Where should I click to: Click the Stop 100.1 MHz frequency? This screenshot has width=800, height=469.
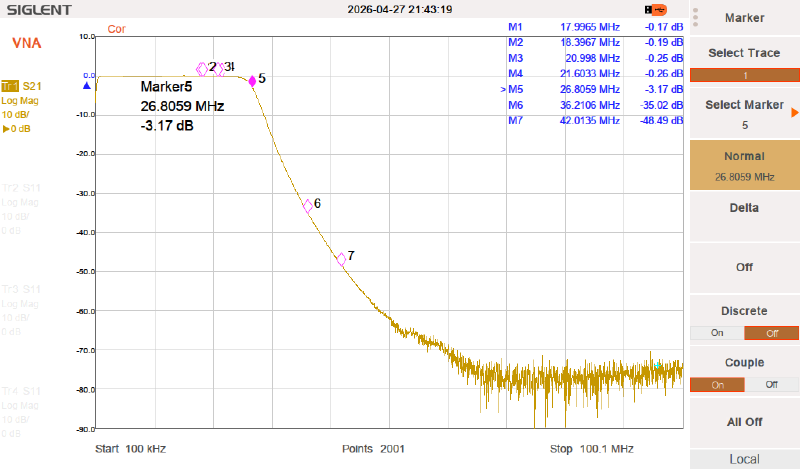[591, 449]
